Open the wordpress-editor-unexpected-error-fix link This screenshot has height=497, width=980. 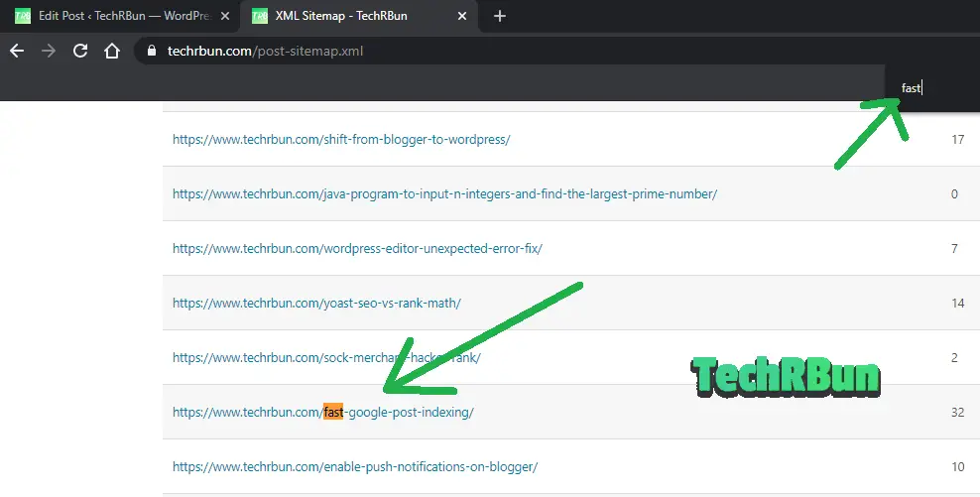click(x=357, y=248)
